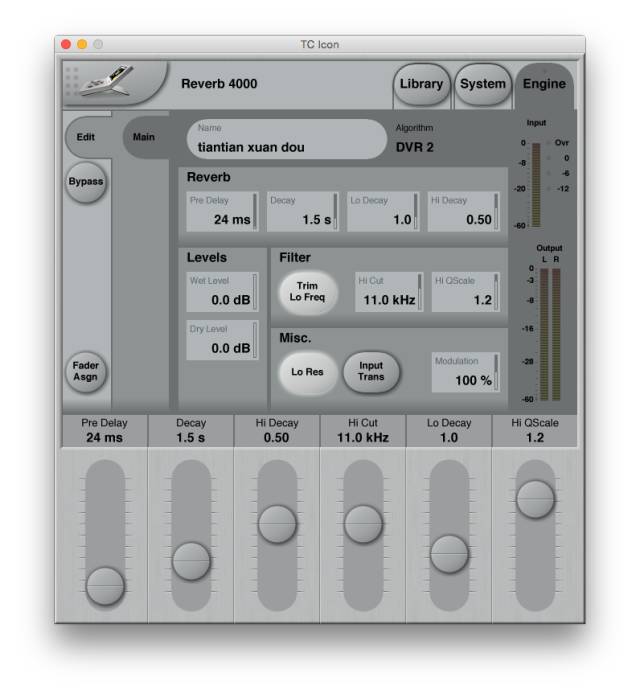Minimize the TC Icon window

tap(82, 44)
